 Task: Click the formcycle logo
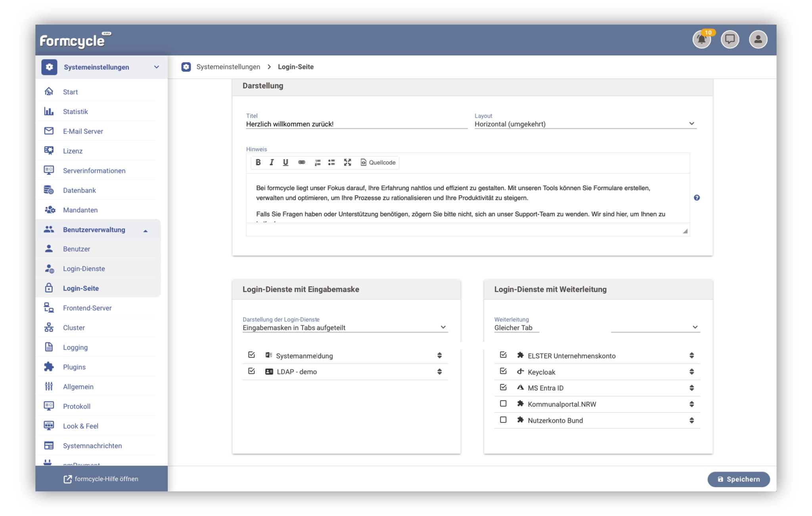75,40
